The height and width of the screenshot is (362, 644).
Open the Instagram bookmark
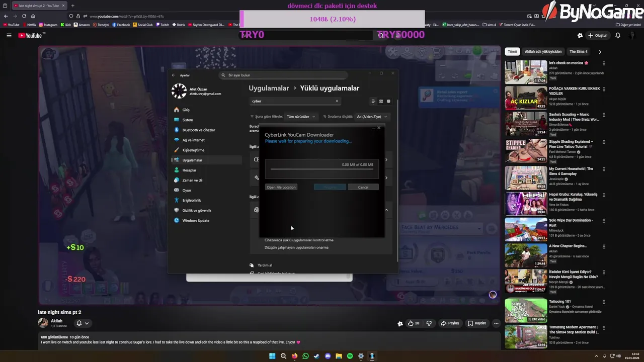pos(48,25)
